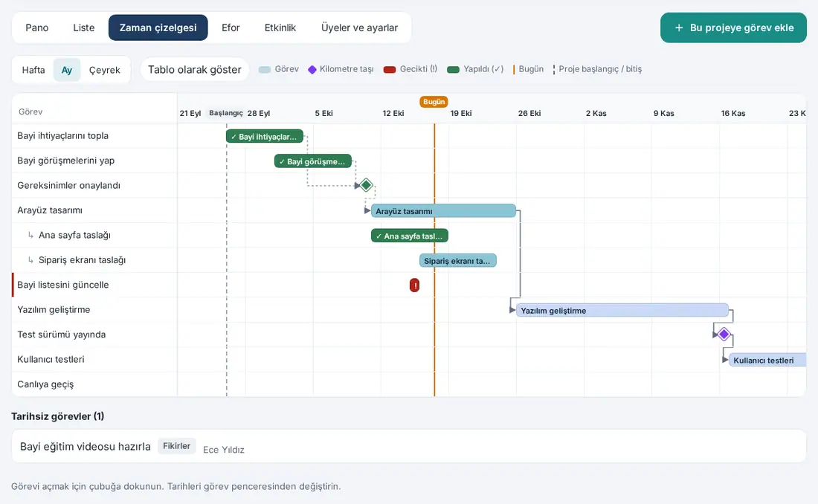Click Bu projeye görev ekle button
This screenshot has width=818, height=504.
tap(733, 28)
